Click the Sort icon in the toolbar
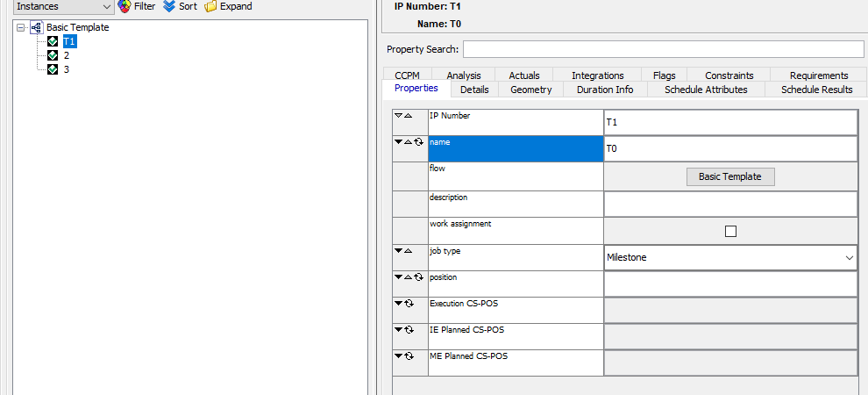 (169, 6)
